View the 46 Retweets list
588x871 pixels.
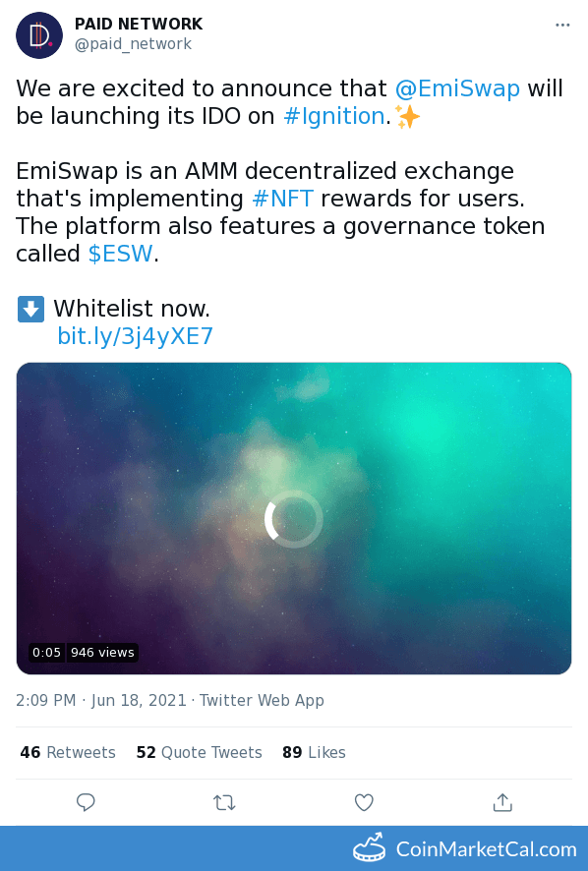point(68,752)
